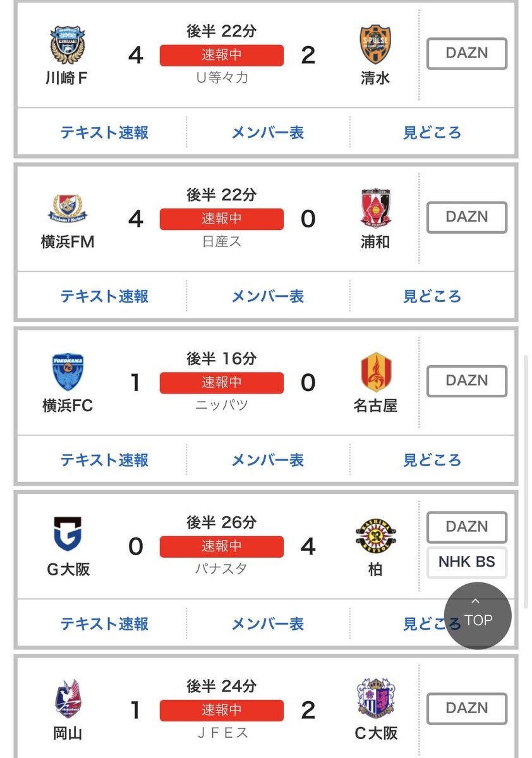The image size is (532, 758).
Task: Open 見どころ for Yokohama FC vs Nagoya
Action: coord(432,460)
